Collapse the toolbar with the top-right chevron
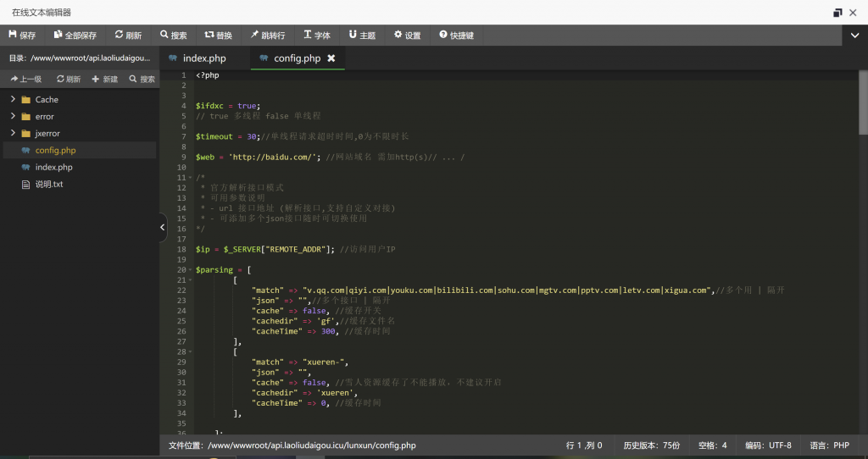The image size is (868, 459). pyautogui.click(x=854, y=36)
